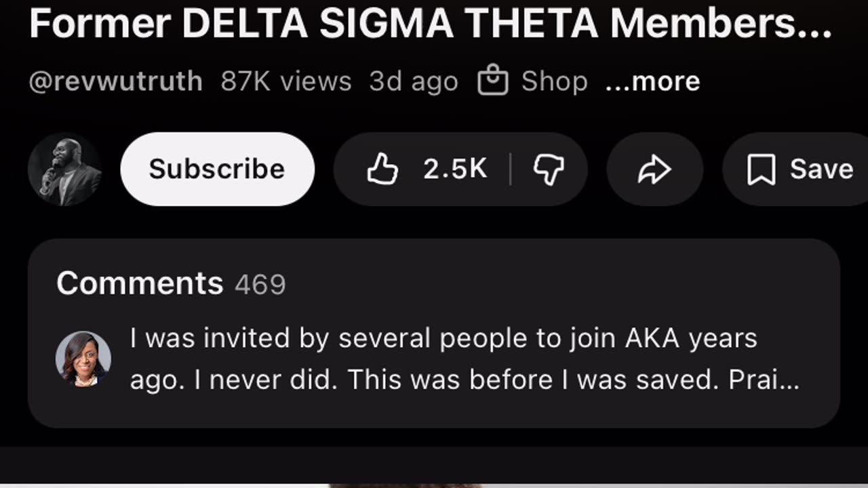This screenshot has height=488, width=868.
Task: Read the "I was invited by several people" comment
Action: point(465,359)
